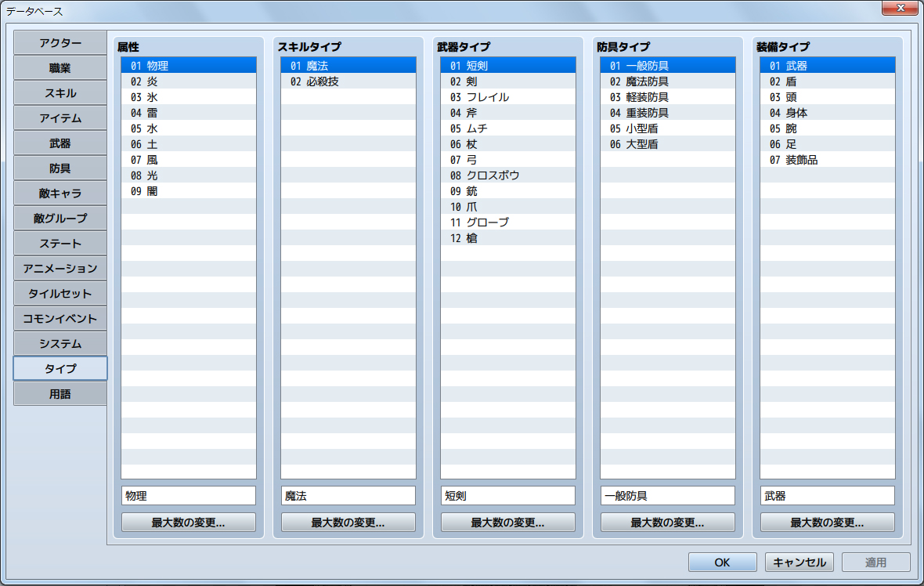Select weapon type 08 クロスボウ
924x586 pixels.
tap(508, 175)
